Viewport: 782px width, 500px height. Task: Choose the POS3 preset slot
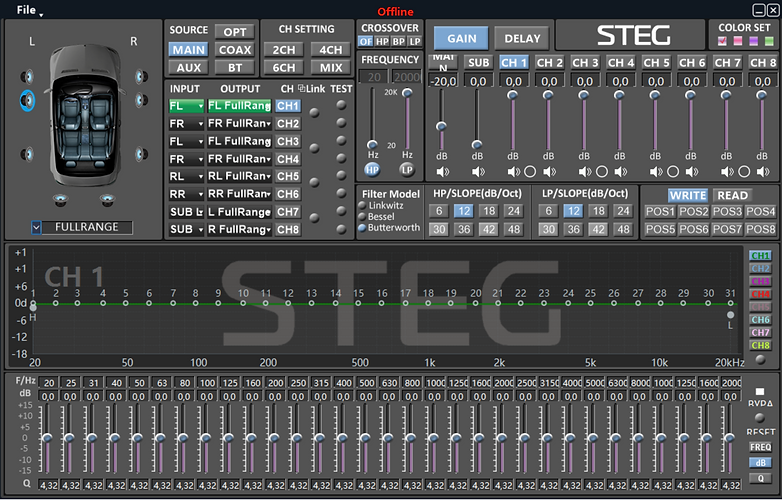(727, 211)
